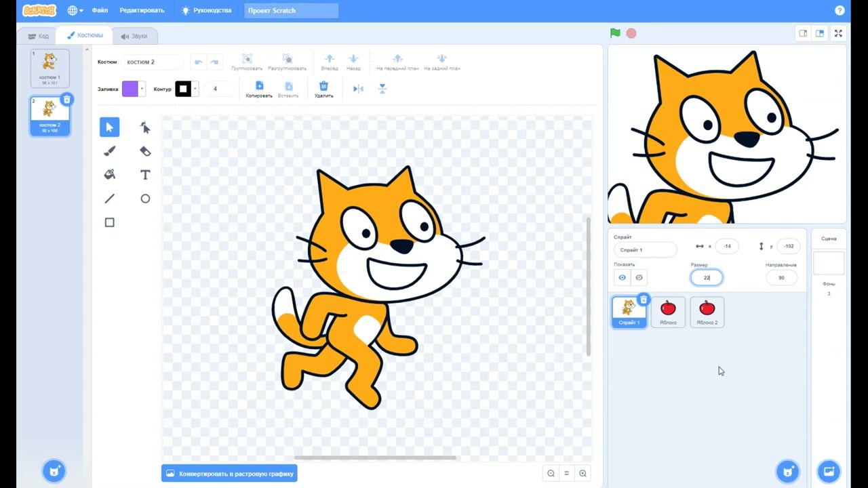Show the sprite with eye button

pyautogui.click(x=622, y=277)
